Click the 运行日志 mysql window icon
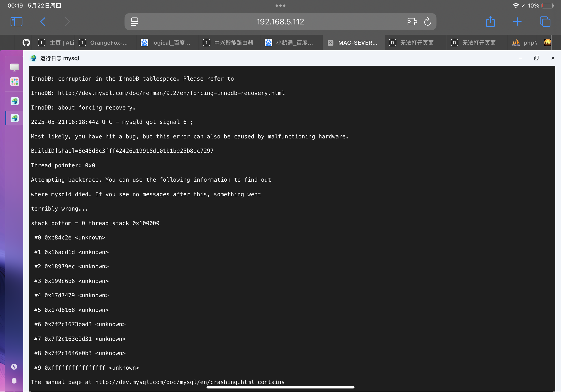561x392 pixels. [x=33, y=58]
